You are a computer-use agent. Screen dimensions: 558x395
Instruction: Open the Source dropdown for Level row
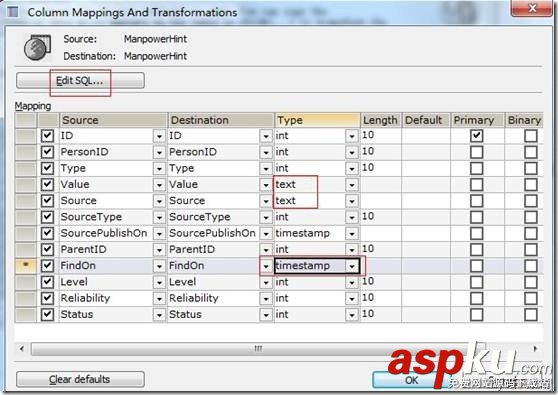[159, 282]
